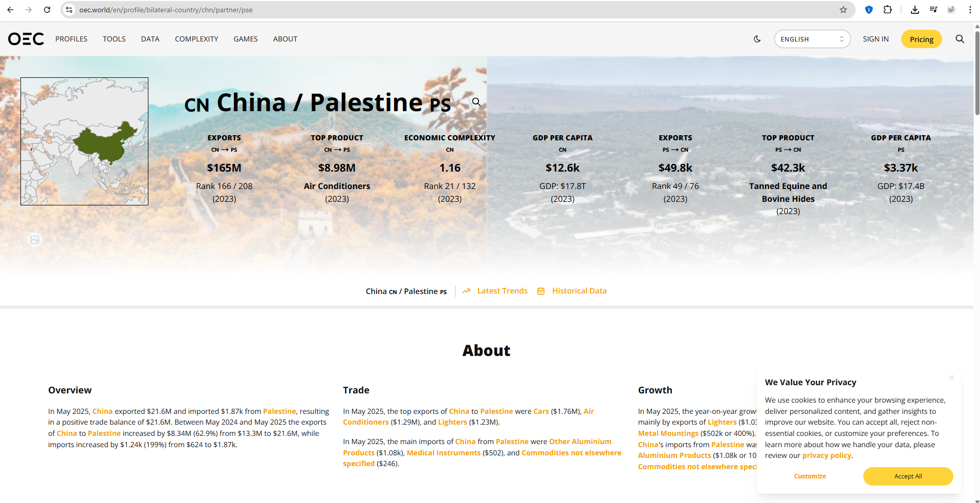Click the browser back arrow
Viewport: 980px width, 503px height.
[10, 10]
